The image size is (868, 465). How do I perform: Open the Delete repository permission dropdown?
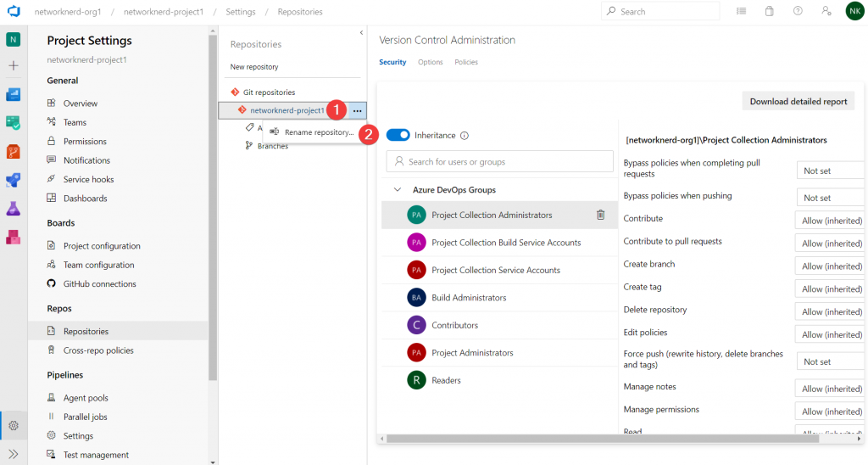(831, 311)
